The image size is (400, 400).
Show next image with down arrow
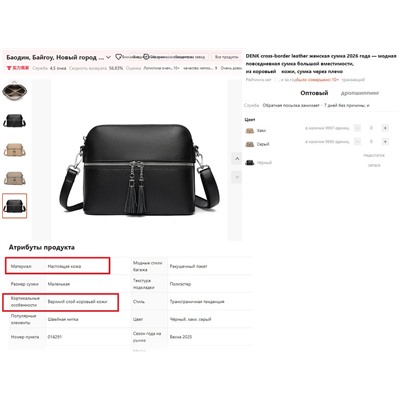pos(237,177)
